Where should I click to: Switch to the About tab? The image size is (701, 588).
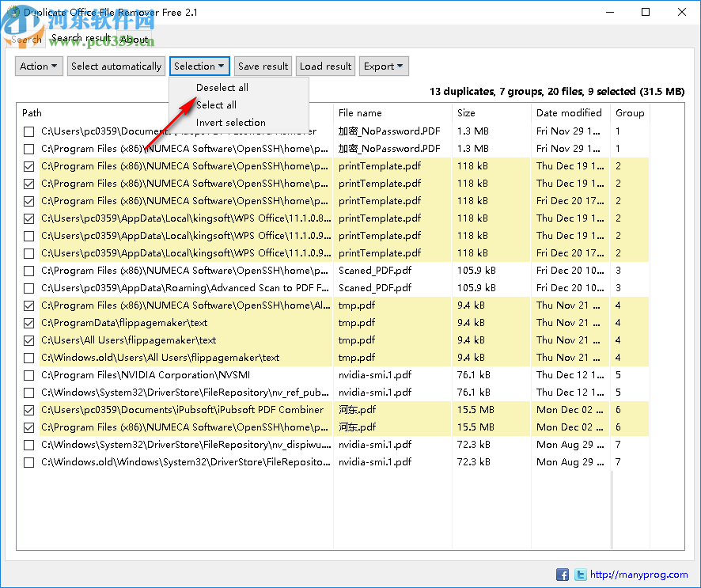[x=134, y=39]
